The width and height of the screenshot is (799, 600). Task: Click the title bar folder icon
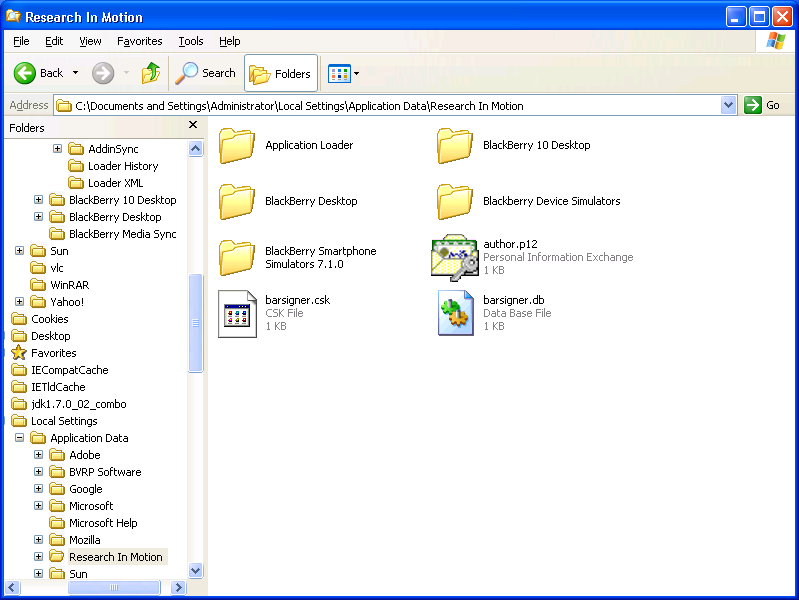(13, 16)
